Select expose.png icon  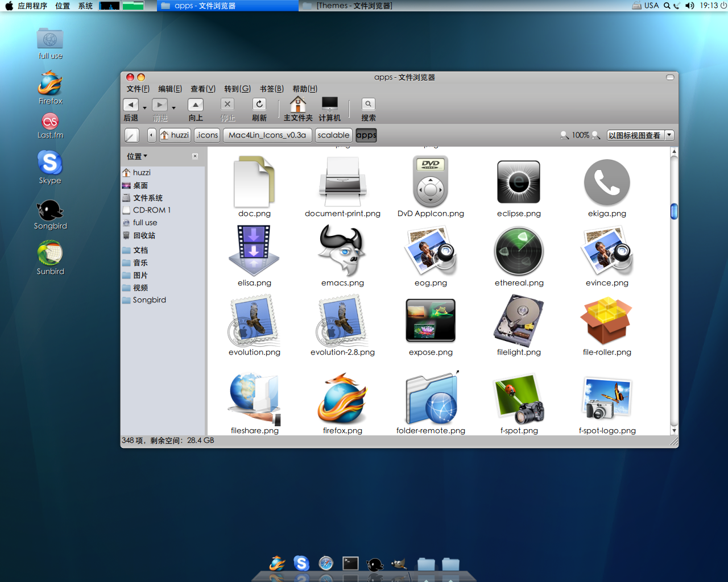431,321
